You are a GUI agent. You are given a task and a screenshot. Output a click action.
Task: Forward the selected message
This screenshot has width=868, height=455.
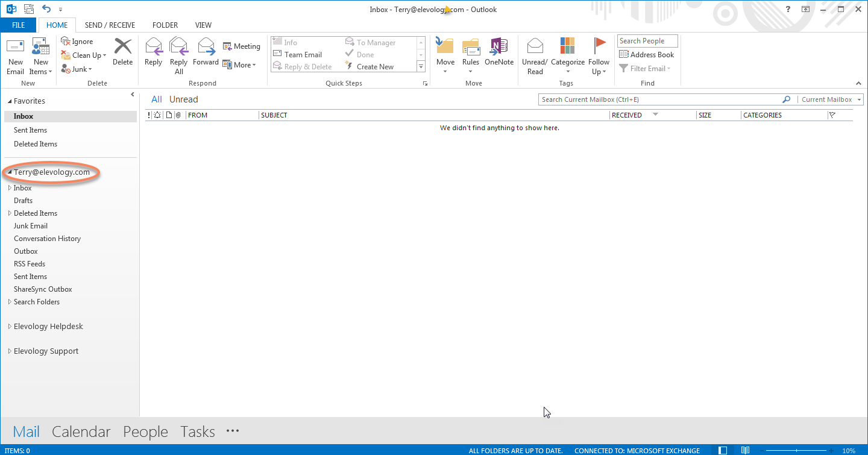206,52
